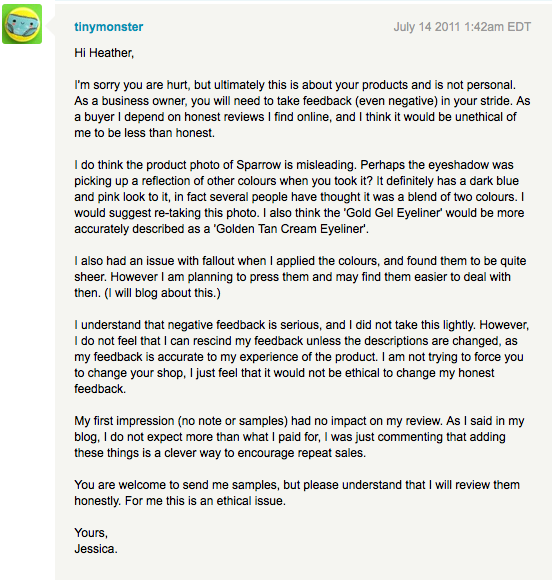
Task: Click the speech bubble pointer beside the avatar
Action: [51, 27]
